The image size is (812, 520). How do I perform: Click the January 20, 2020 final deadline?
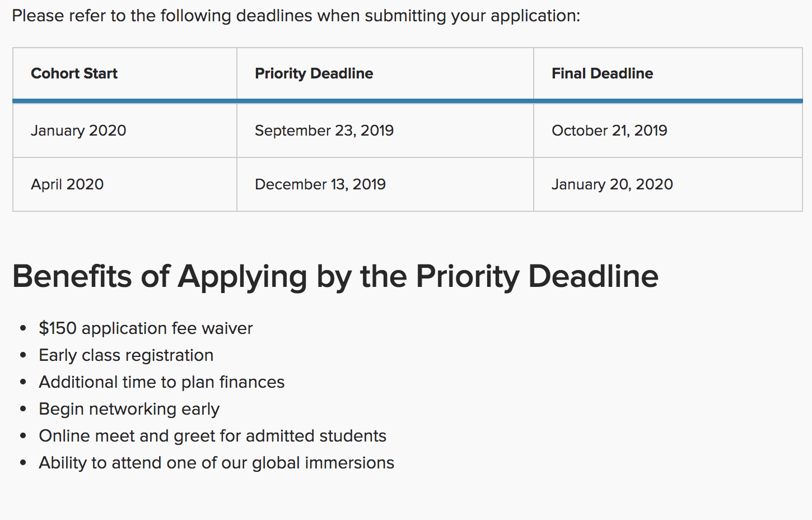612,184
